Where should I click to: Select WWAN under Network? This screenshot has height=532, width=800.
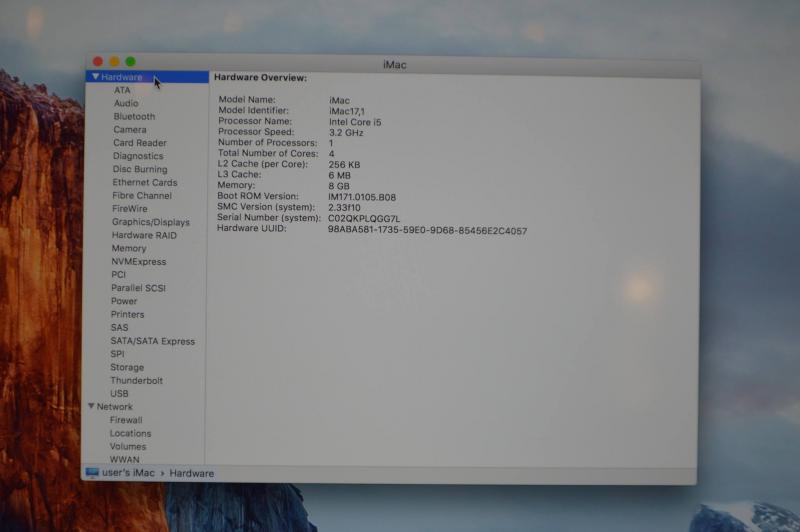point(124,460)
